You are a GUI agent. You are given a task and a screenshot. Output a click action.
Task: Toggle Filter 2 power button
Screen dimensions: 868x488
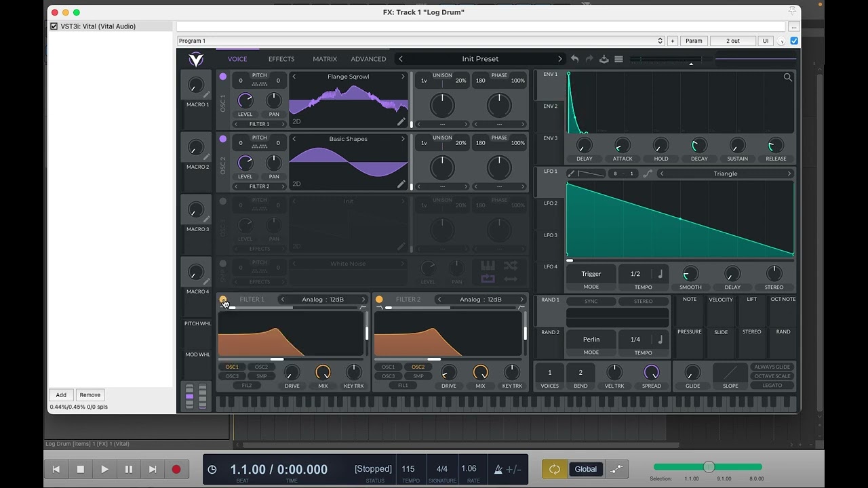[379, 299]
